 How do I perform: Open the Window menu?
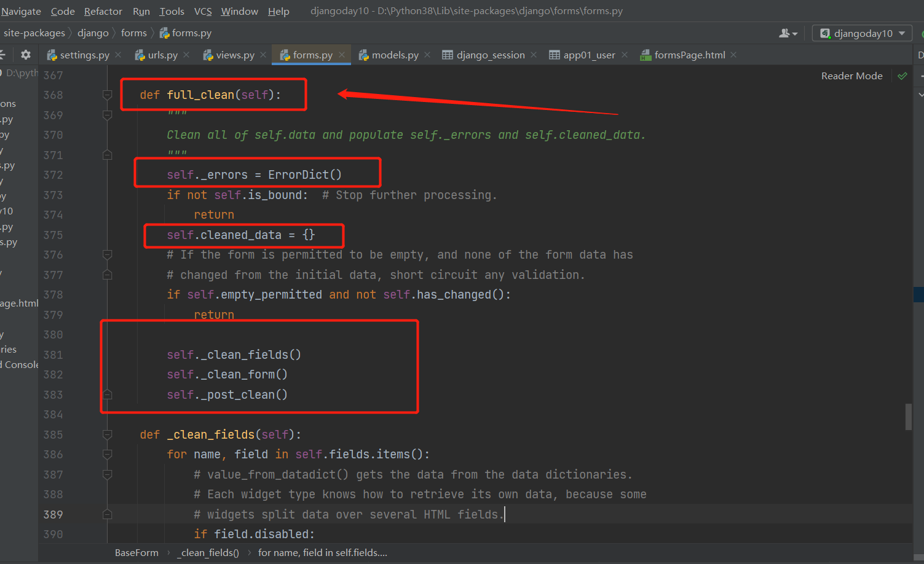click(x=240, y=11)
